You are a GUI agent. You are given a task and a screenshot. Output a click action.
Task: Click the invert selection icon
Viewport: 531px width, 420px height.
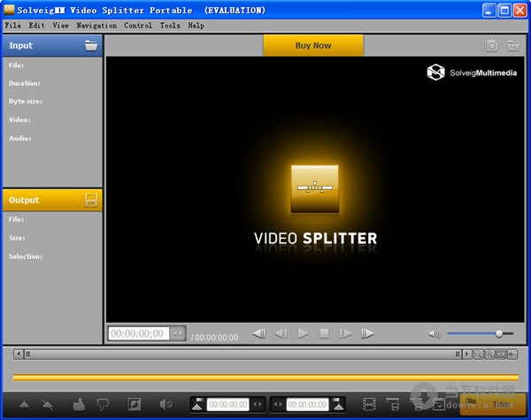point(135,404)
